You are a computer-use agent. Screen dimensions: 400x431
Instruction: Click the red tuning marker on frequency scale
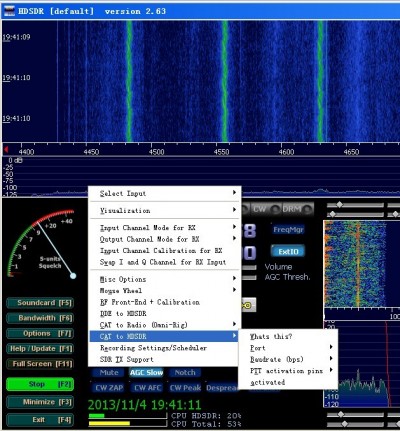[6, 149]
